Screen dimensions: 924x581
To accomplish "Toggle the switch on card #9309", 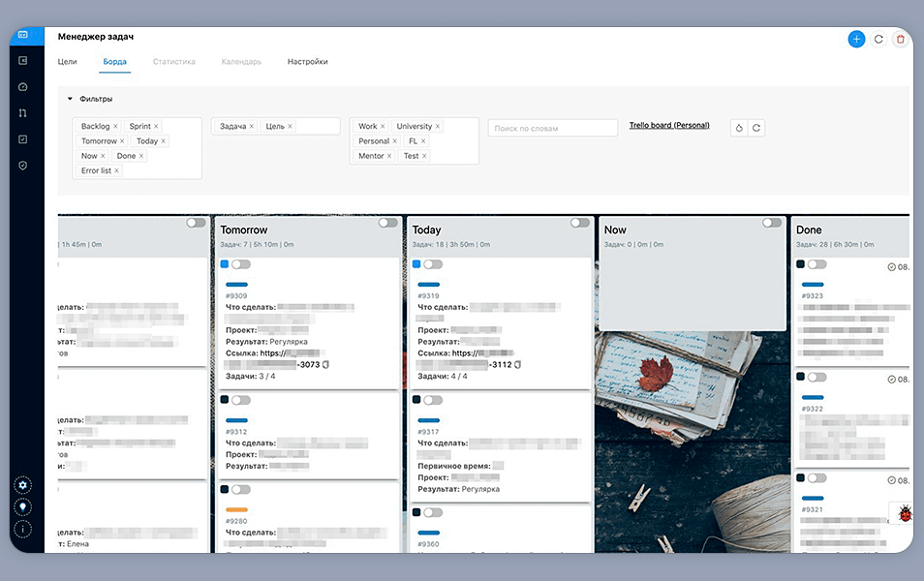I will 241,264.
